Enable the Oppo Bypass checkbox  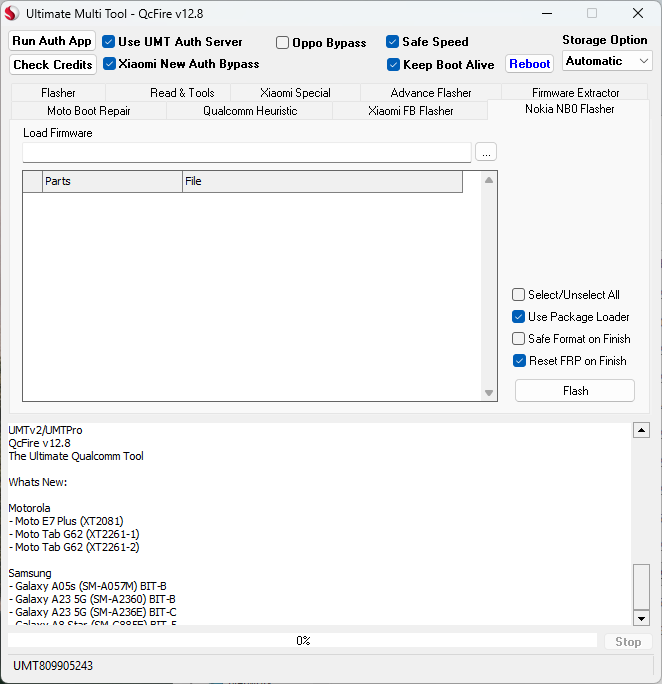coord(283,43)
